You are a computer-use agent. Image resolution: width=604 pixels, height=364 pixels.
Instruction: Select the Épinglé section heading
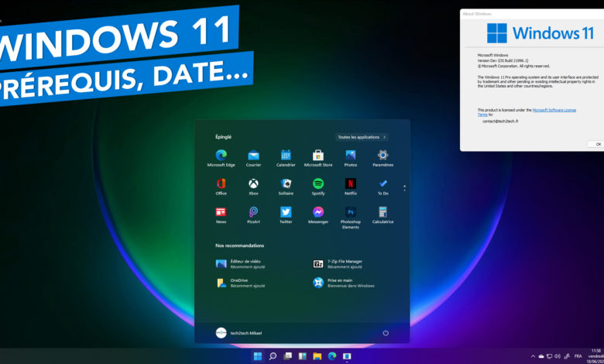224,137
